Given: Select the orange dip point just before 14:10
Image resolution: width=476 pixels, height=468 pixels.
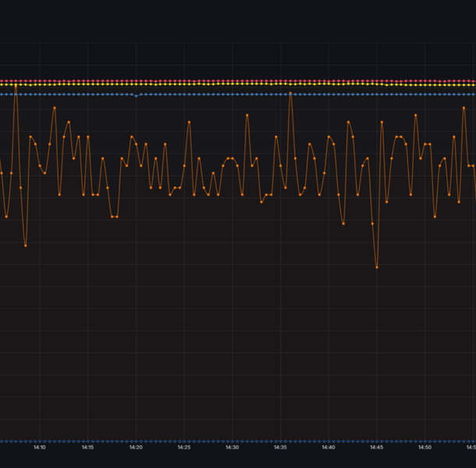Looking at the screenshot, I should [x=26, y=245].
